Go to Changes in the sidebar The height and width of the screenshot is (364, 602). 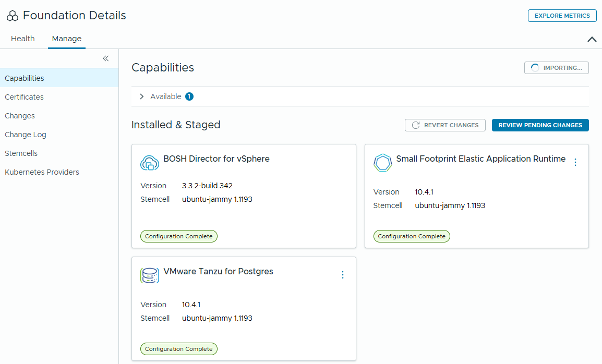tap(59, 116)
